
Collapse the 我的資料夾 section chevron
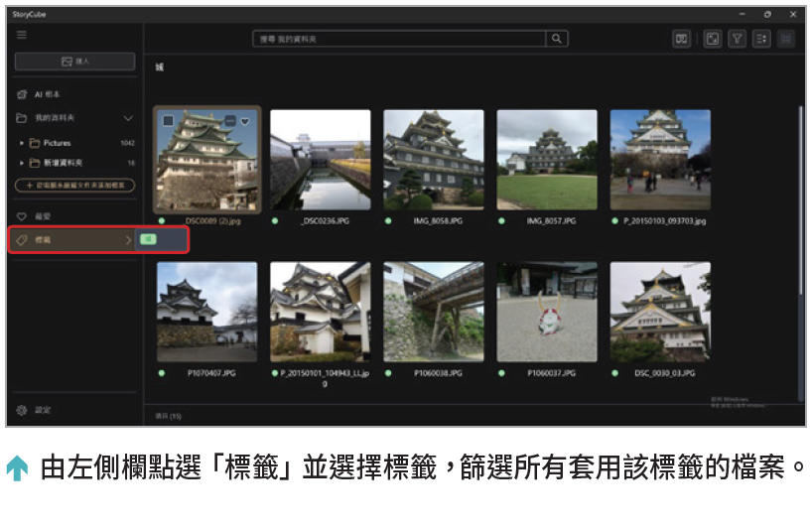coord(128,118)
